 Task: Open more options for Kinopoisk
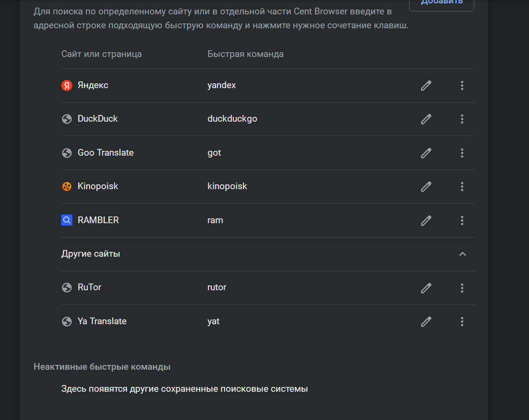(x=462, y=186)
